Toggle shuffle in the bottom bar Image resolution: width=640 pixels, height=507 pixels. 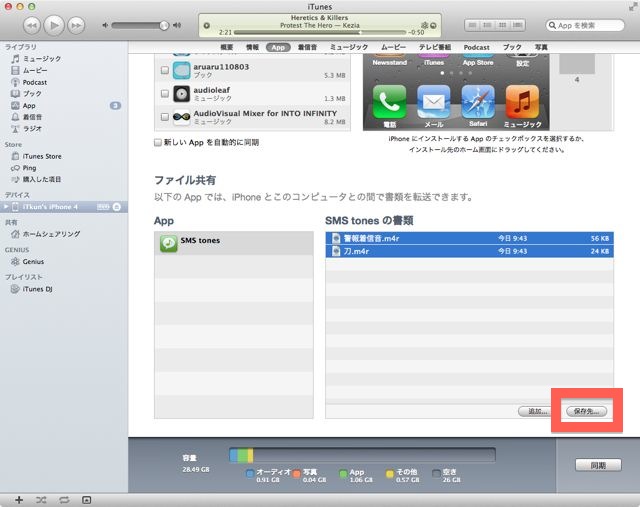coord(41,500)
